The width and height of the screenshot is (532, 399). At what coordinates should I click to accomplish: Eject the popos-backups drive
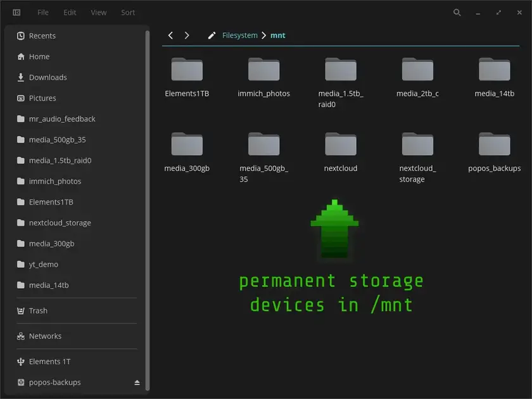coord(137,383)
